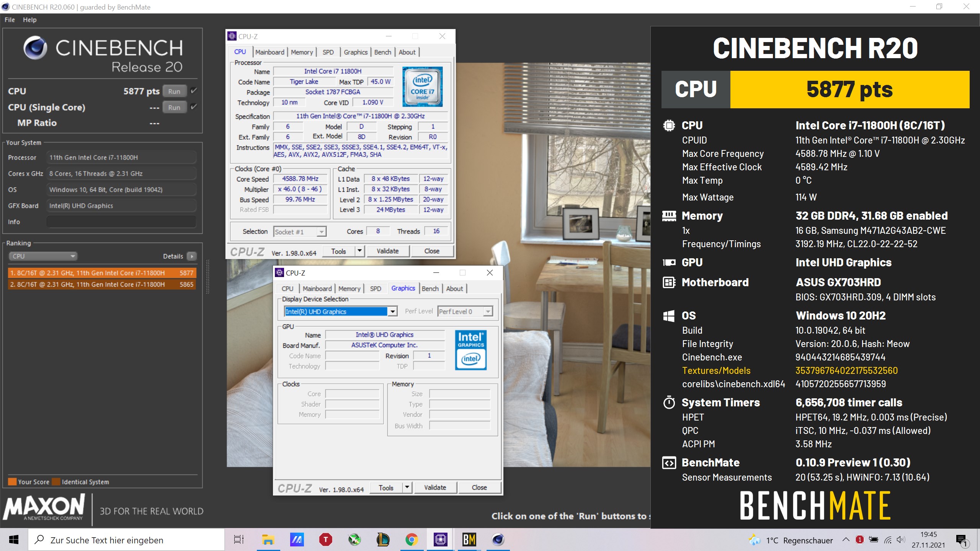
Task: Click the Ranking Details arrow button
Action: click(x=192, y=256)
